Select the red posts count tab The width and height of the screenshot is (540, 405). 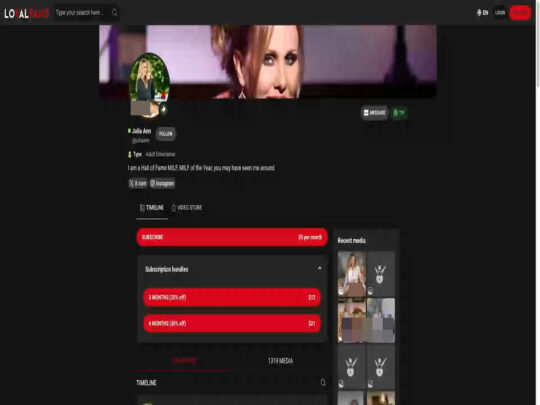tap(184, 361)
